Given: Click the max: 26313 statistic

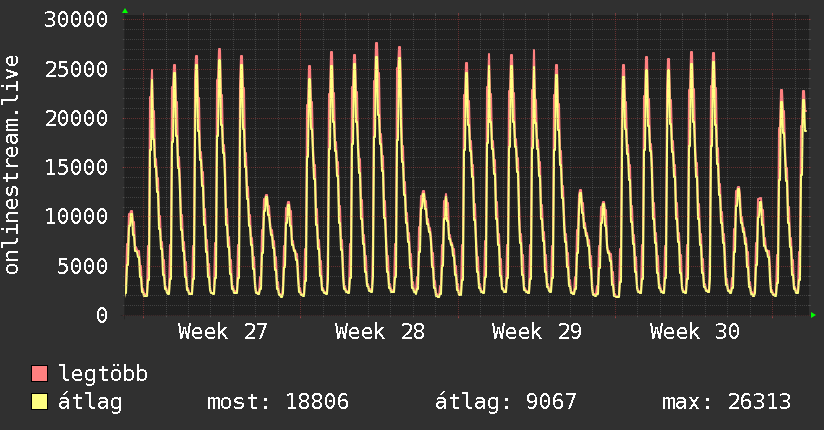Looking at the screenshot, I should (x=726, y=402).
